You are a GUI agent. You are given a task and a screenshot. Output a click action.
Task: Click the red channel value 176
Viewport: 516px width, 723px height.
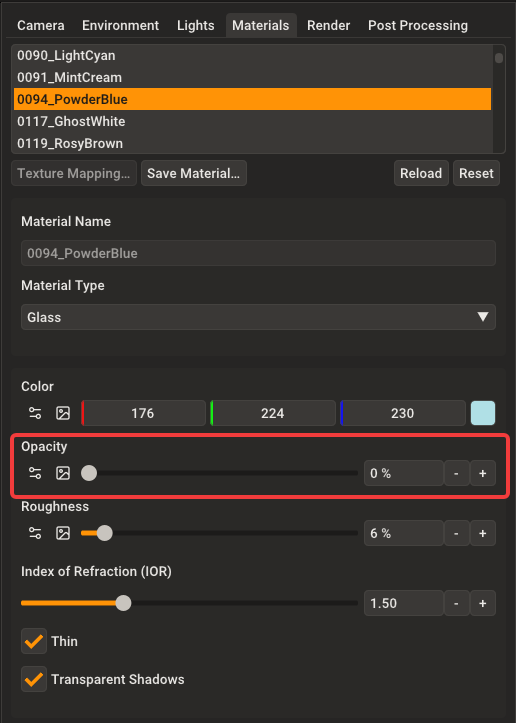tap(143, 413)
